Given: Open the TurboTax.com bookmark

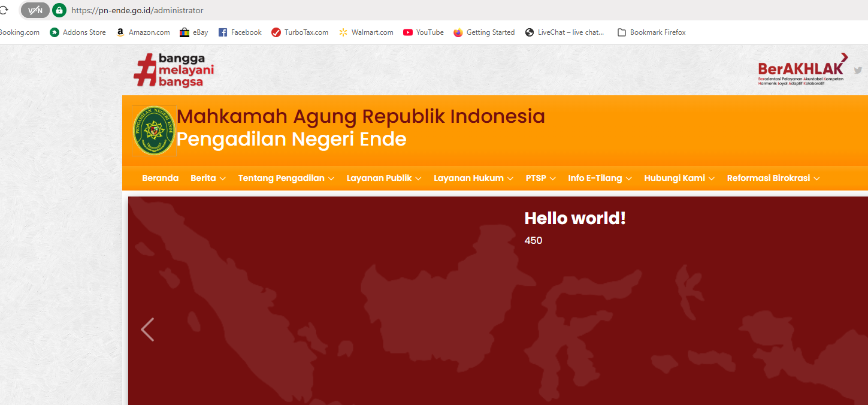Looking at the screenshot, I should pos(300,32).
